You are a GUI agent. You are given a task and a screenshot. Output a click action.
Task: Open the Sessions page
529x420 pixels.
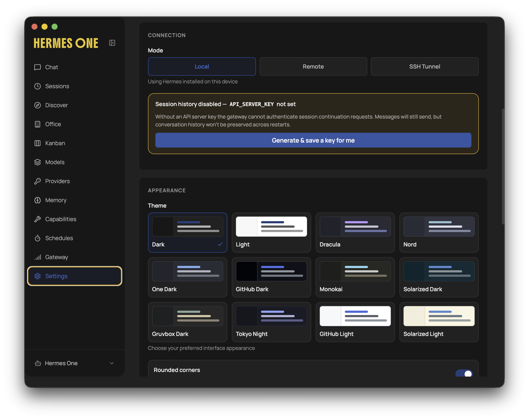(x=75, y=86)
